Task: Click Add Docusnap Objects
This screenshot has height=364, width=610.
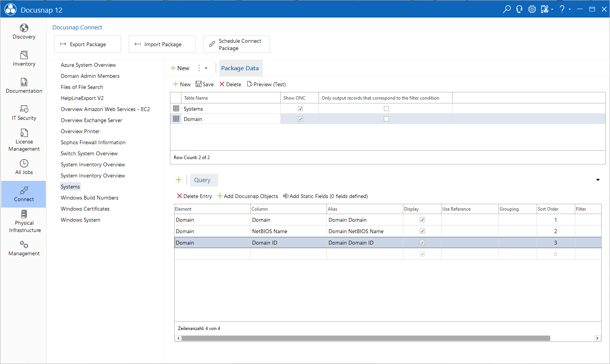Action: click(248, 196)
